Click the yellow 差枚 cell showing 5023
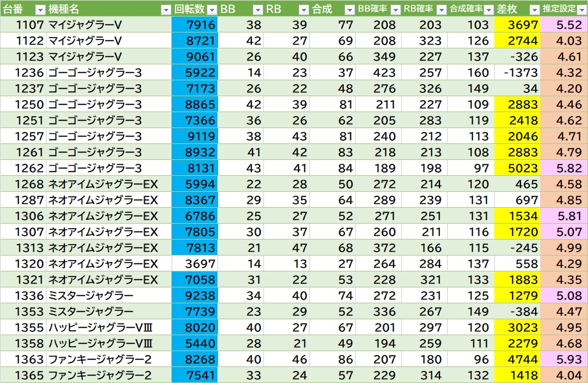The height and width of the screenshot is (383, 588). [517, 168]
